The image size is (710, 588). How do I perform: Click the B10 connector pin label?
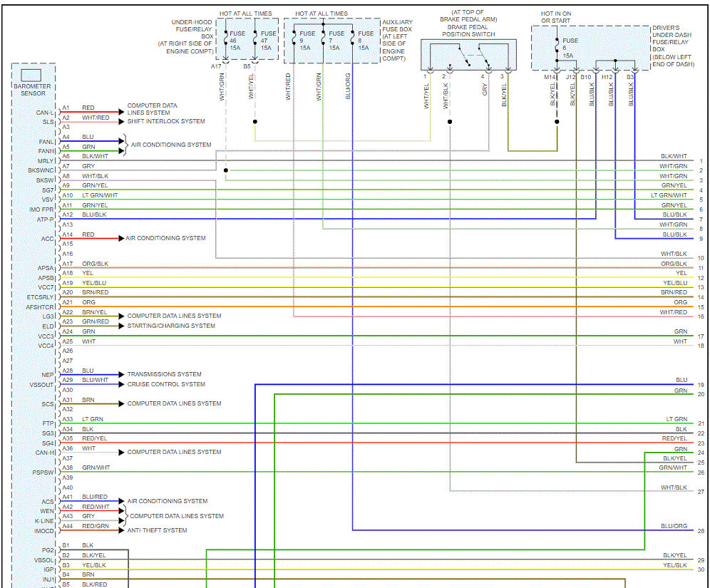586,77
